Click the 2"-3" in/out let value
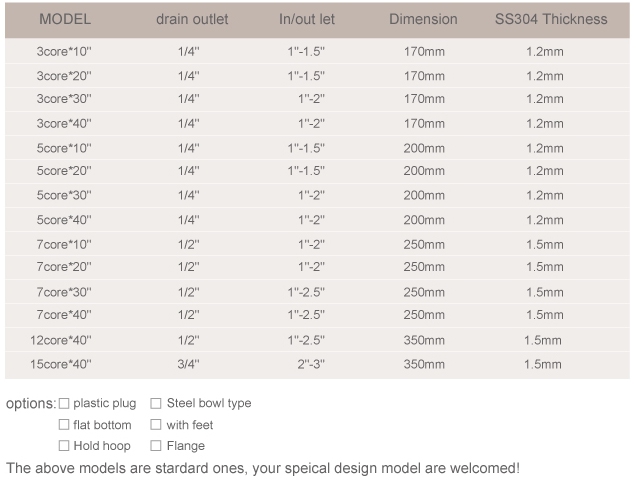Image resolution: width=636 pixels, height=487 pixels. point(312,365)
